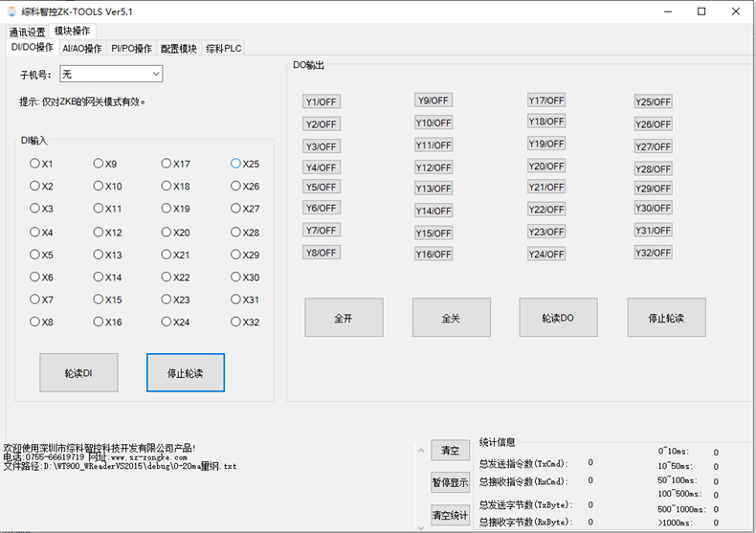This screenshot has height=533, width=756.
Task: Toggle the Y2/OFF output button
Action: tap(322, 124)
